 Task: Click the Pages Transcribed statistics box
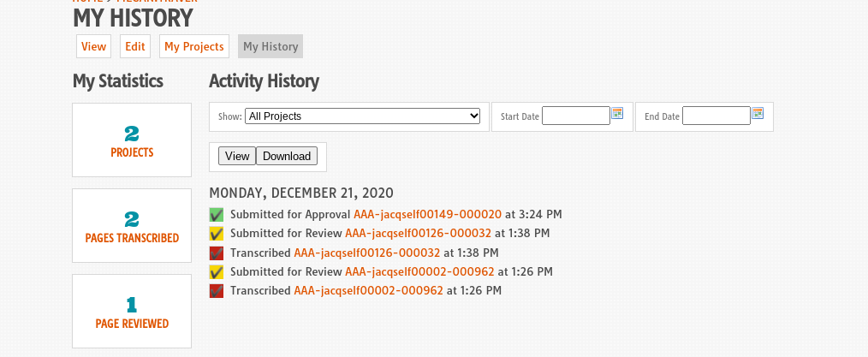[x=132, y=226]
